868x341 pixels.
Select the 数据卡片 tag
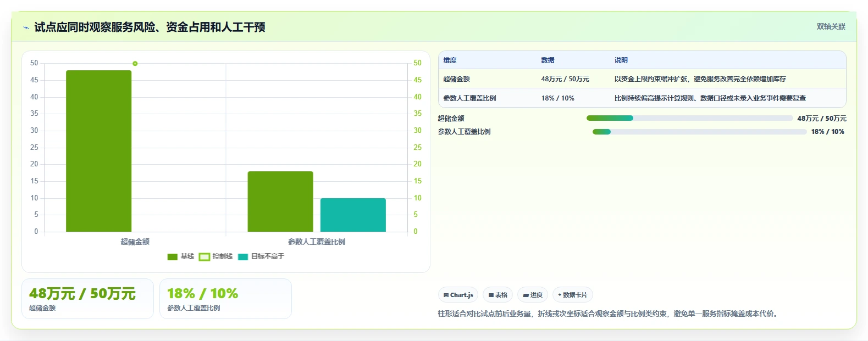click(572, 295)
